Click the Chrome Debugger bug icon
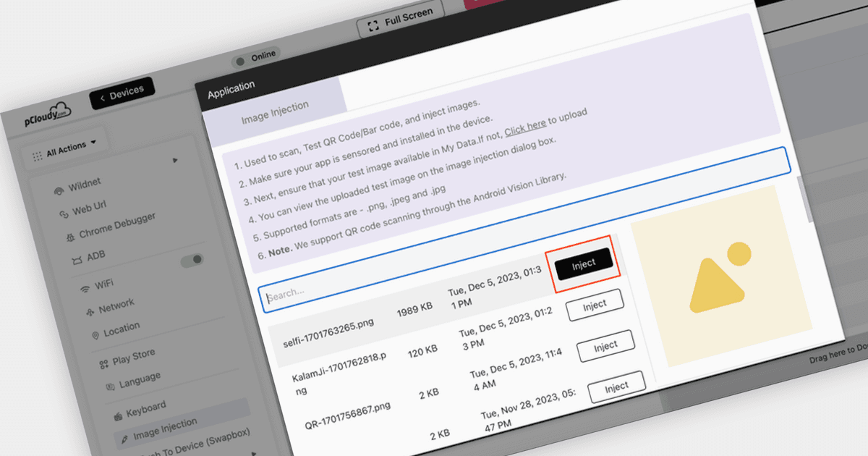Screen dimensions: 868x456 click(x=69, y=237)
